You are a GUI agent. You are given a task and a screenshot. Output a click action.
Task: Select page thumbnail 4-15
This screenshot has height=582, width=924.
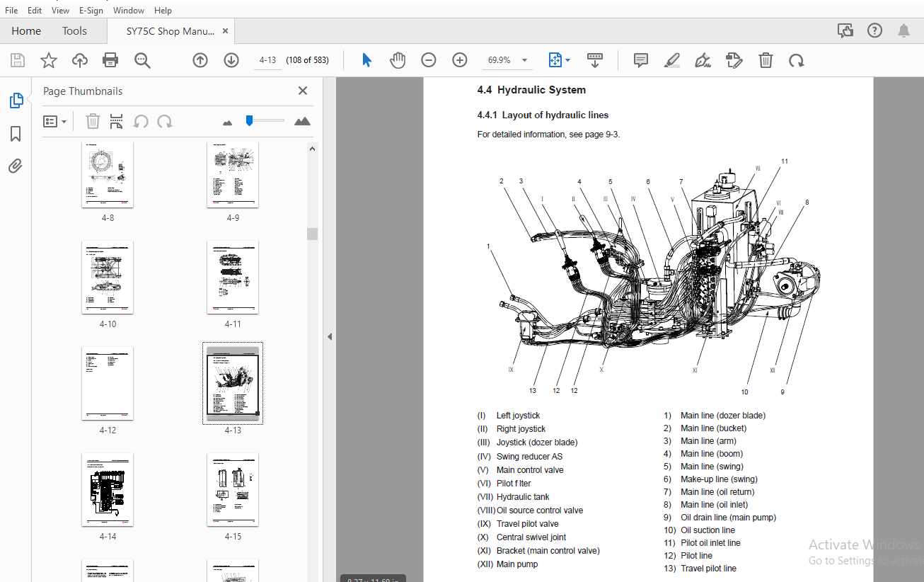(x=233, y=490)
